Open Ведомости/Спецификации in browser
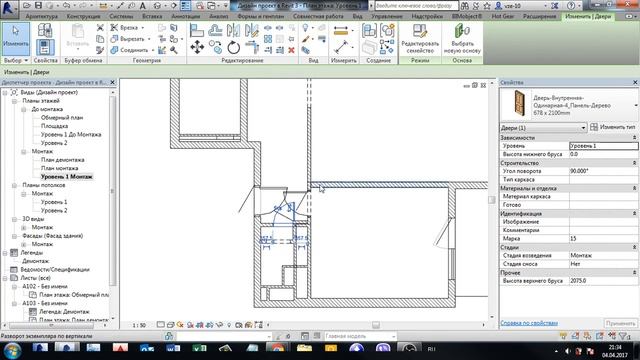This screenshot has height=360, width=640. 55,269
